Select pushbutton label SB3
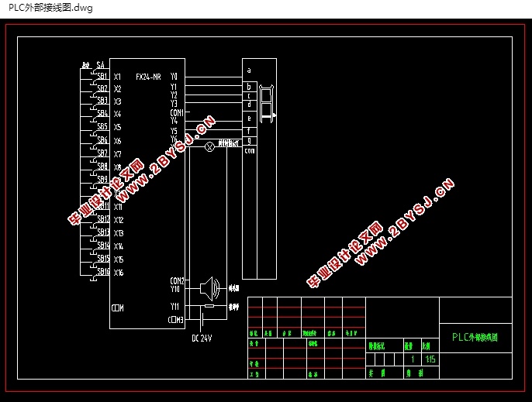Viewport: 532px width, 402px height. (x=102, y=101)
